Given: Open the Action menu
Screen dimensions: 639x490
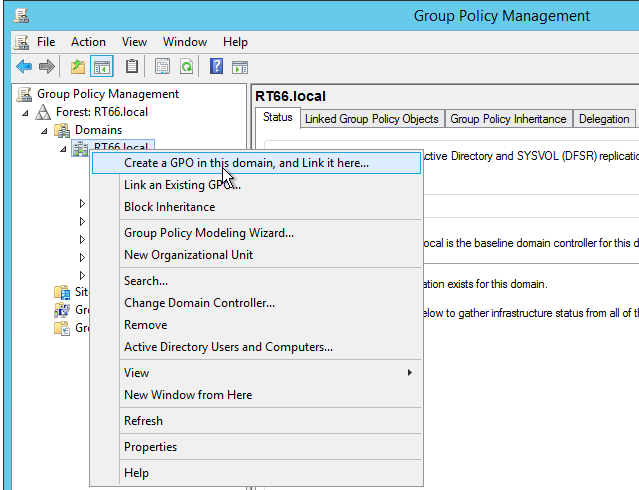Looking at the screenshot, I should point(88,42).
